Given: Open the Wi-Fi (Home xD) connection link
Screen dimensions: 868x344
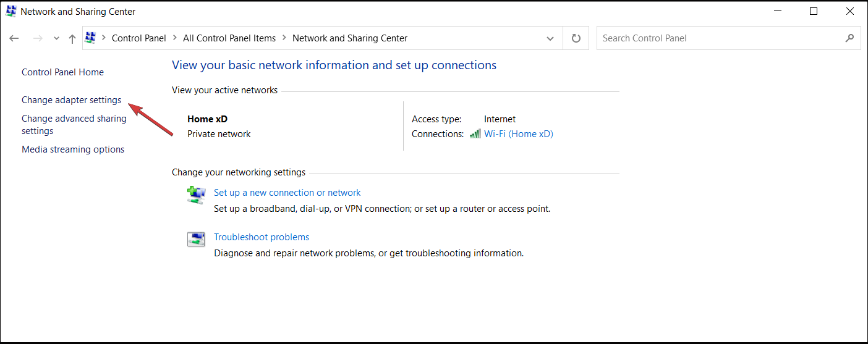Looking at the screenshot, I should click(x=518, y=133).
